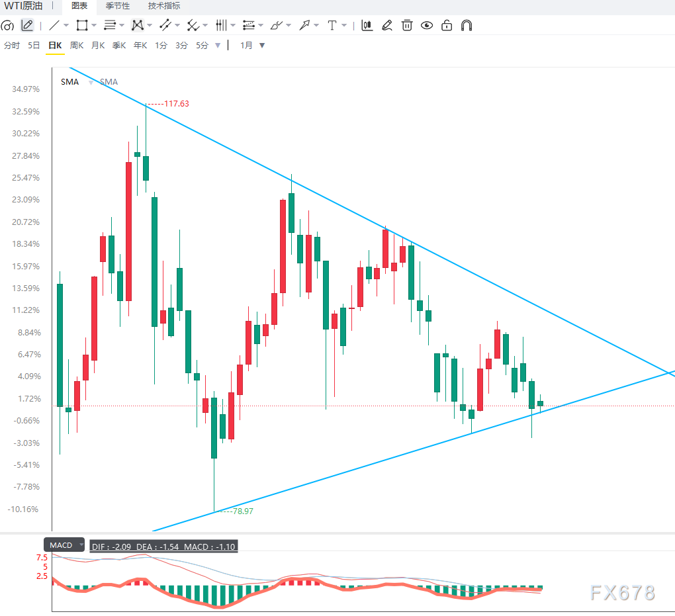Toggle the pencil drawing mode button

pyautogui.click(x=27, y=25)
